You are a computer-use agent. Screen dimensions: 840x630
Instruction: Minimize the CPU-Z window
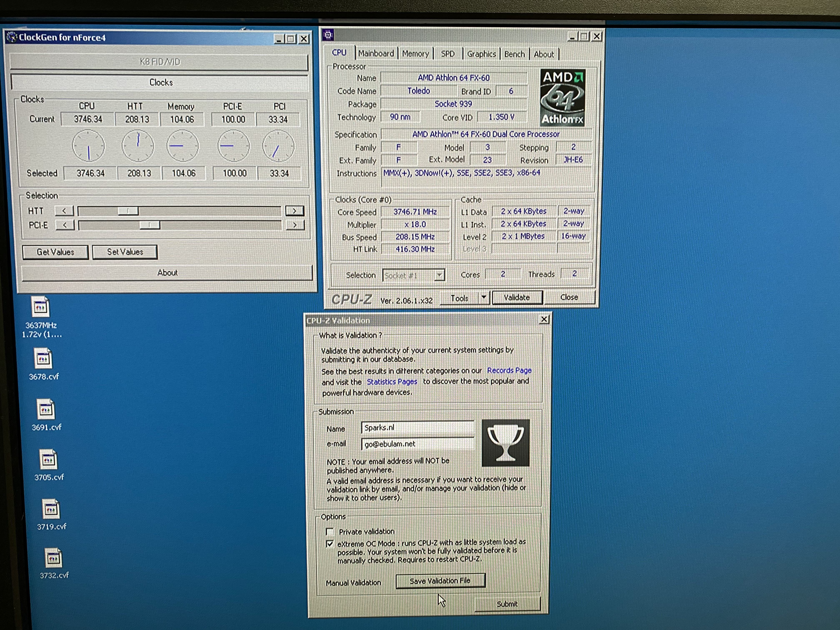tap(572, 36)
